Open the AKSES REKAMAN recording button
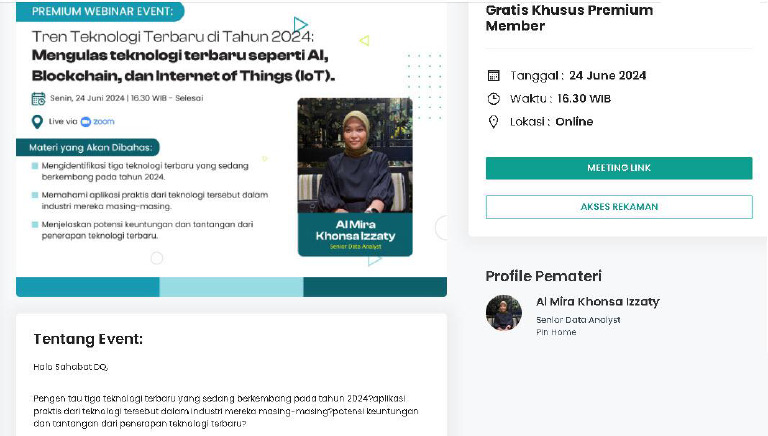Viewport: 768px width, 436px height. (x=619, y=207)
